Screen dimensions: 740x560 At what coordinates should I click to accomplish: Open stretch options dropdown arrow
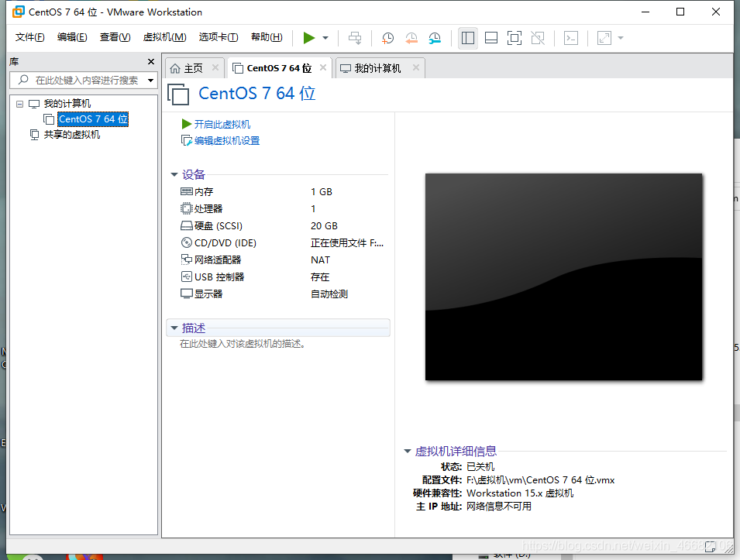(x=621, y=38)
